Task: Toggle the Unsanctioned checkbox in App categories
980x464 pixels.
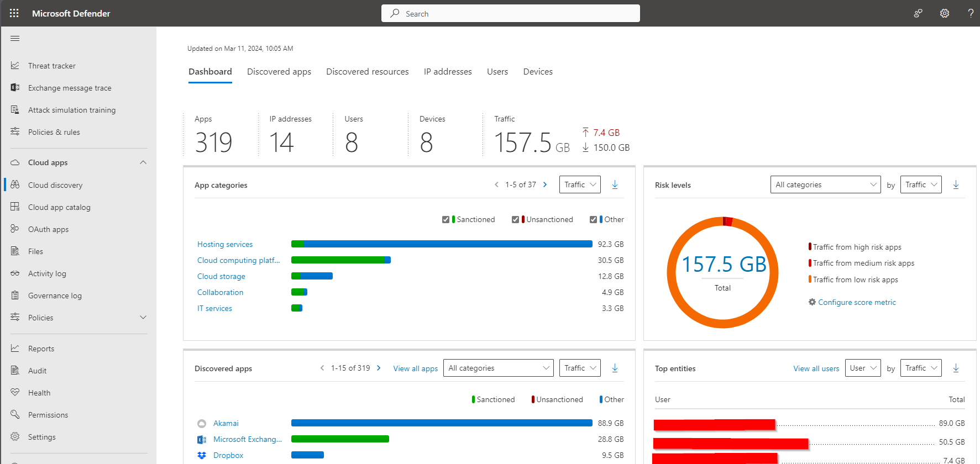Action: pyautogui.click(x=515, y=219)
